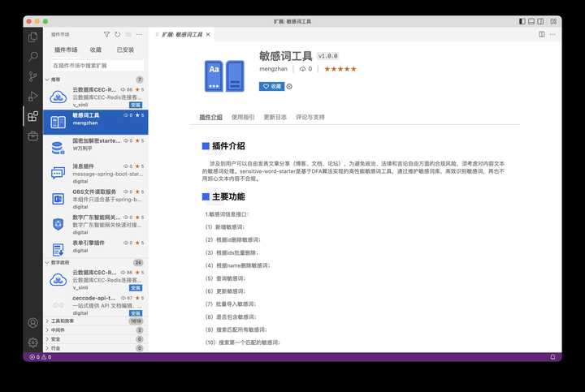Toggle secondary sidebar layout icon in title bar
This screenshot has height=392, width=585.
540,21
